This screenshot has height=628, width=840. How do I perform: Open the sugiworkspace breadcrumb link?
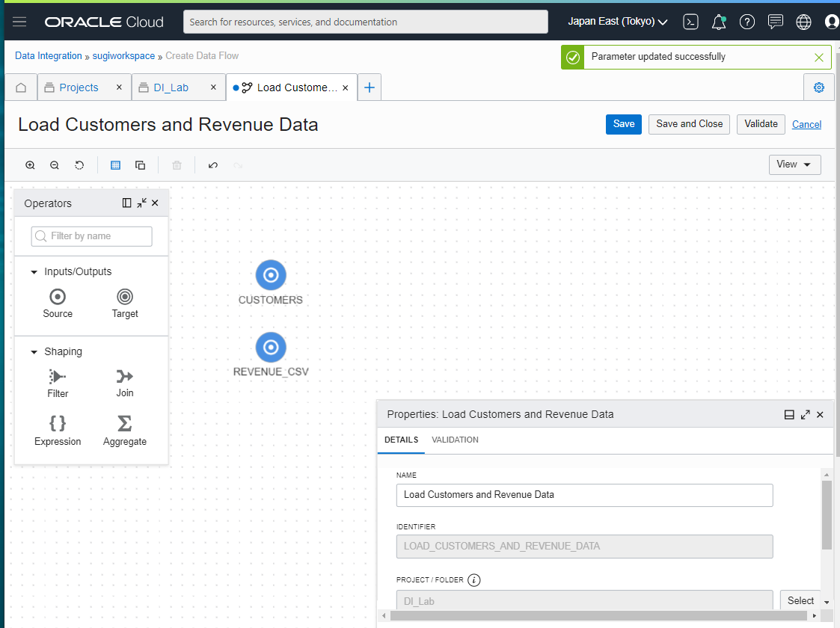pos(123,56)
